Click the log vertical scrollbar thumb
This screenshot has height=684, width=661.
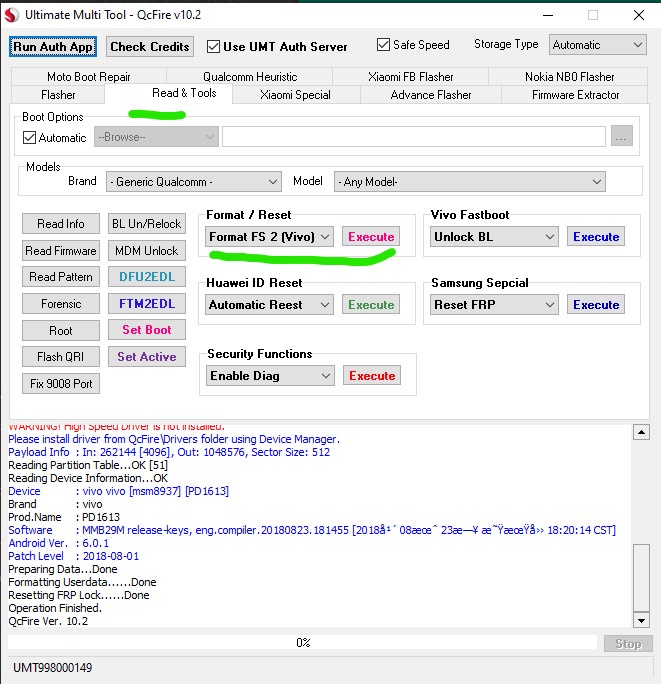(641, 578)
